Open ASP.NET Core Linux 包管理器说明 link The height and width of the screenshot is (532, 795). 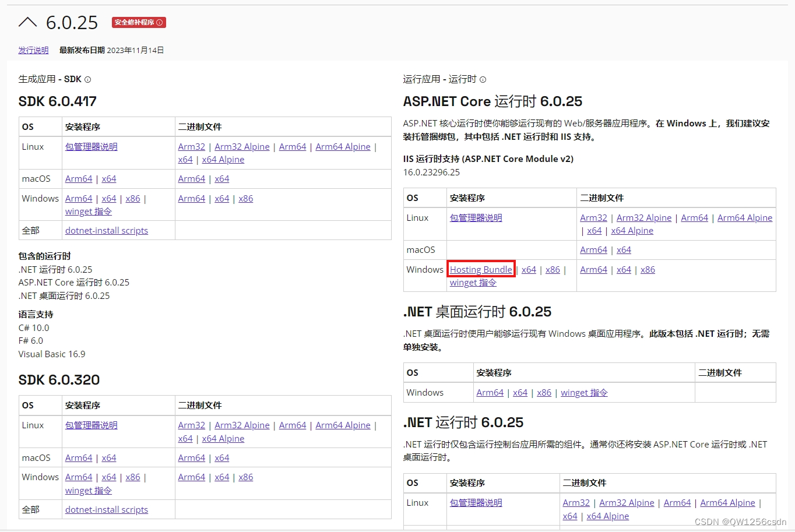coord(476,218)
